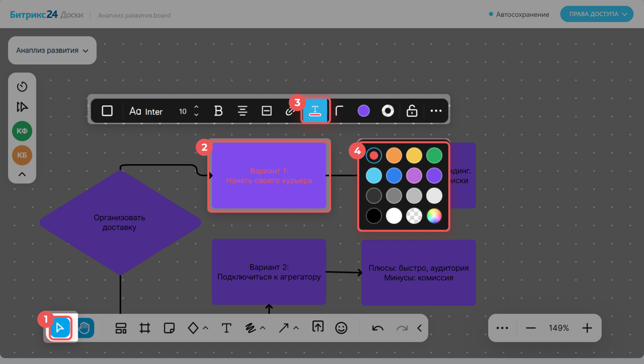Undo the last action

pyautogui.click(x=378, y=328)
